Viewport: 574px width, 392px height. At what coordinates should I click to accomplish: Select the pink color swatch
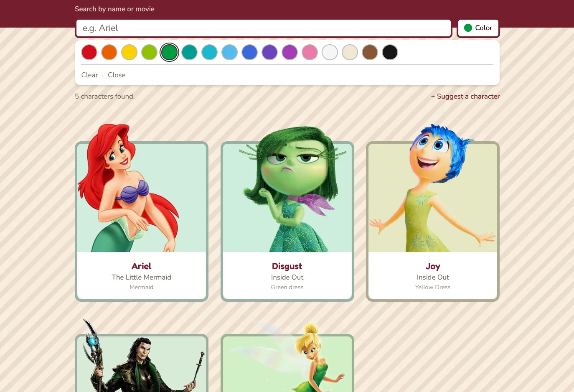pos(310,52)
